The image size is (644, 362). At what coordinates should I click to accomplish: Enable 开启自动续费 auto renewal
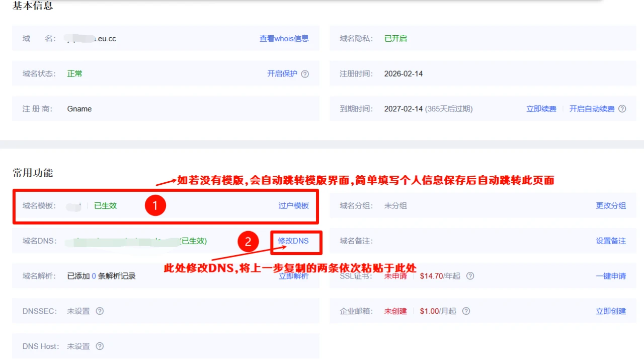[x=592, y=109]
